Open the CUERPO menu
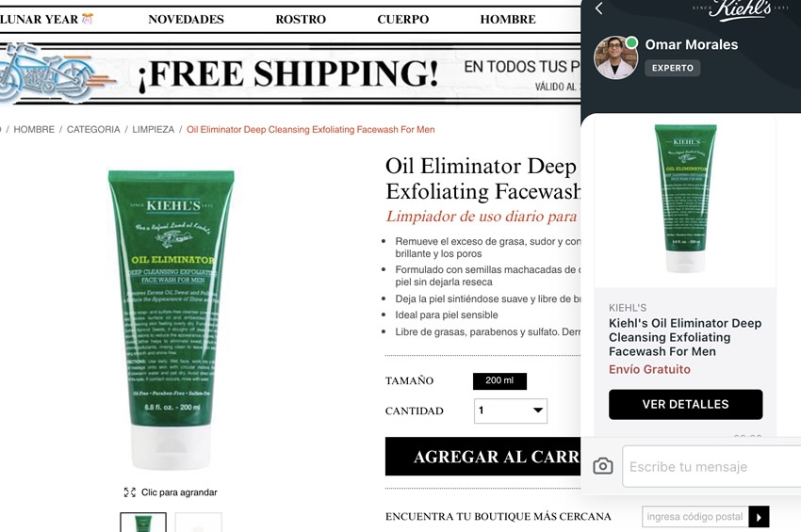 403,20
